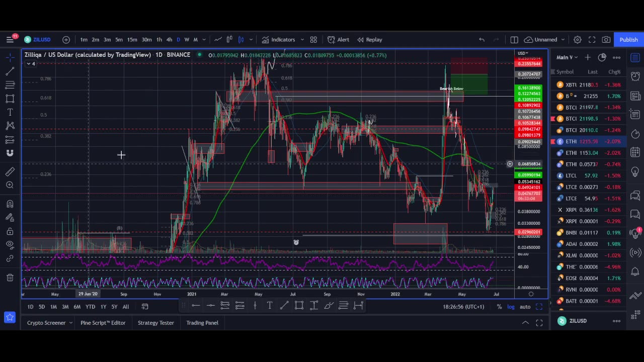
Task: Toggle percent scale mode
Action: click(499, 307)
